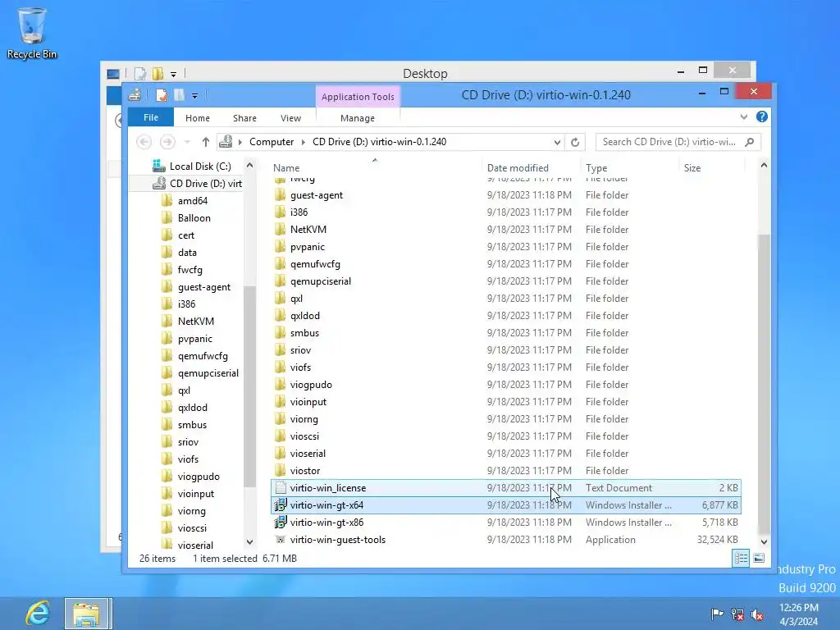Sort by the Size column header

click(692, 167)
